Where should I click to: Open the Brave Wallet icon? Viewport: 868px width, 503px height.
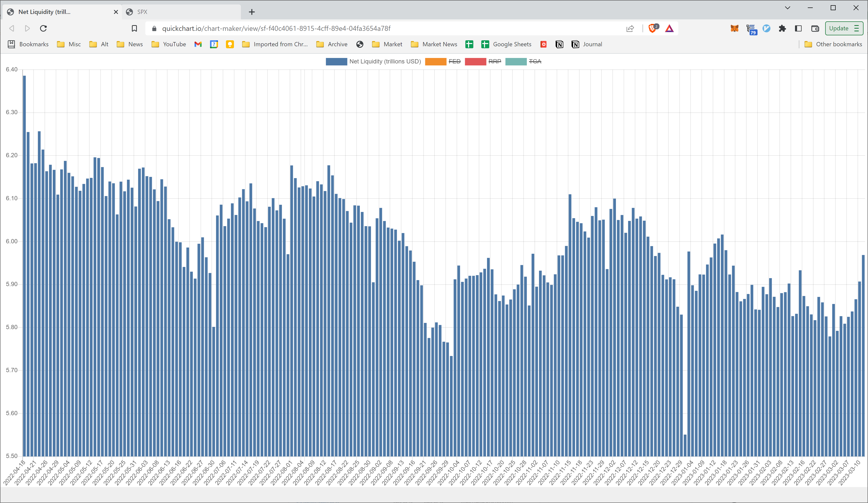pos(815,28)
